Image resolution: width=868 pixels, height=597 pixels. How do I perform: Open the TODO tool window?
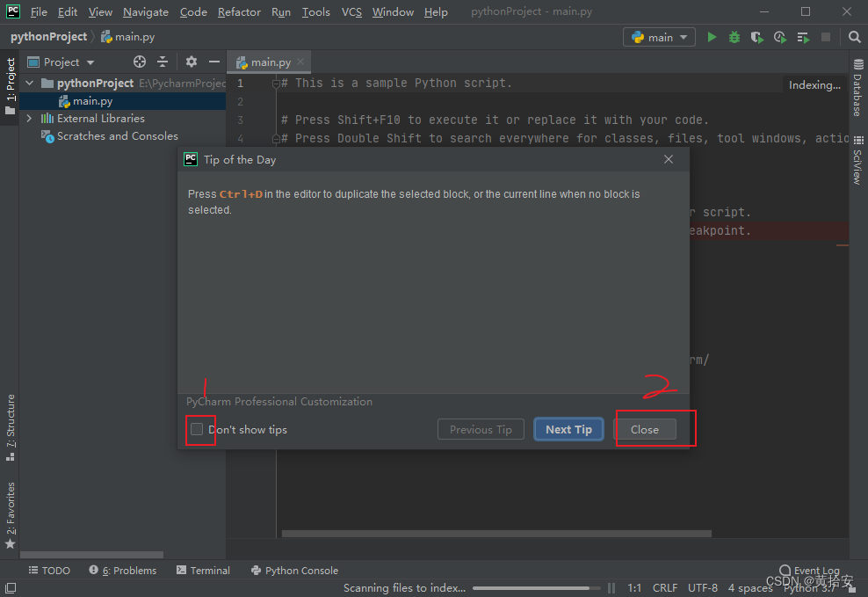[x=49, y=571]
